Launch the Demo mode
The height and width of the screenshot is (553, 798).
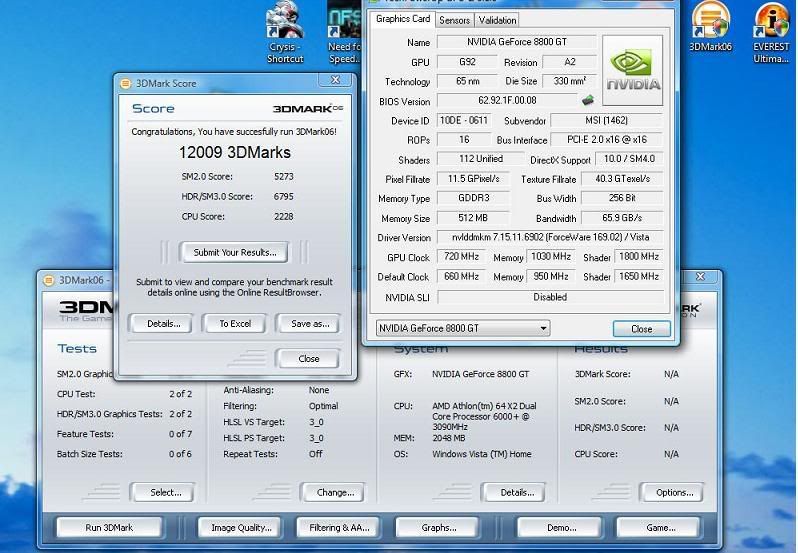click(x=561, y=528)
